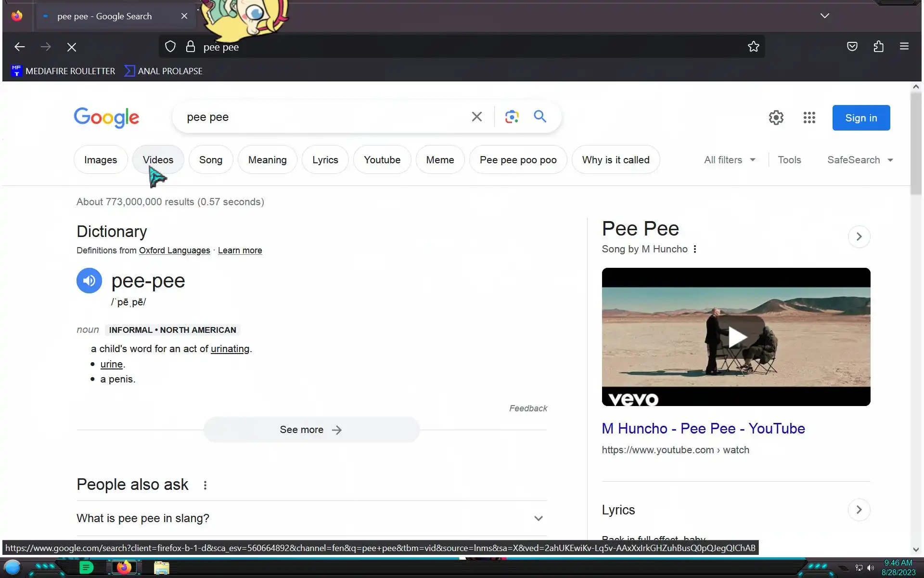
Task: Open the Oxford Languages link
Action: (x=174, y=250)
